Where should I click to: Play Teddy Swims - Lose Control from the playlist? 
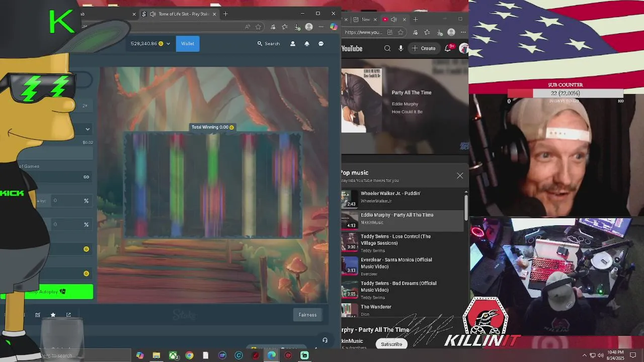403,243
